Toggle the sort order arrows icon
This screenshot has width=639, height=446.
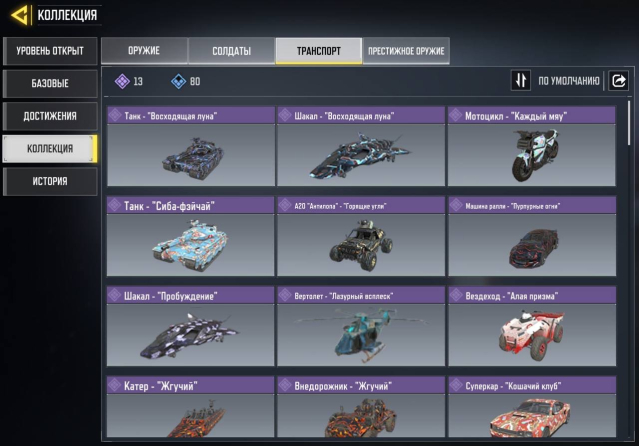[x=520, y=80]
